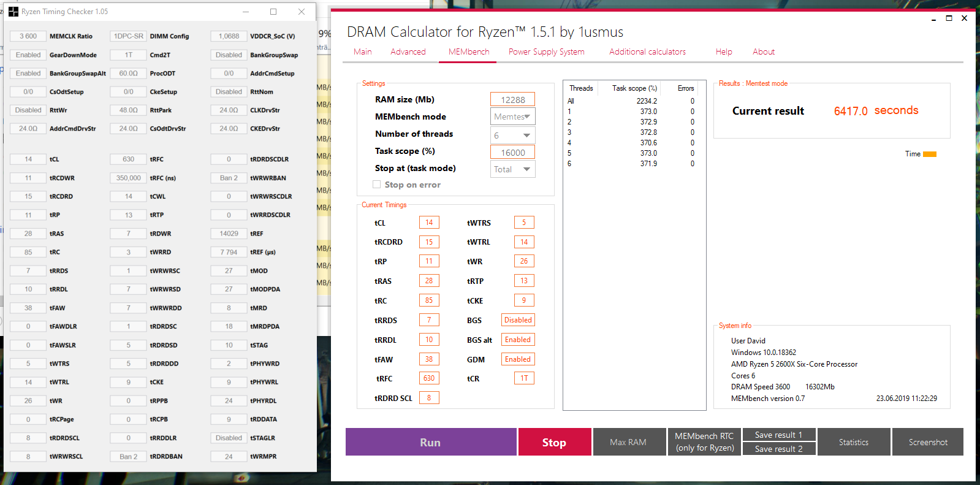The width and height of the screenshot is (980, 485).
Task: Click the tRFC 630 field in DRAM Calculator
Action: (x=429, y=378)
